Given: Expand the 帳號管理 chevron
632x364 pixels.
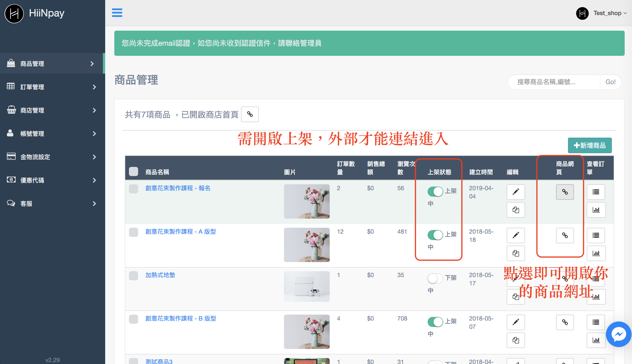Looking at the screenshot, I should click(x=94, y=134).
